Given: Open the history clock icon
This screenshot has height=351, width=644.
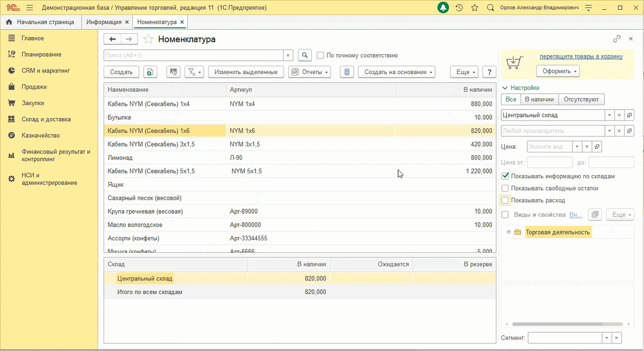Looking at the screenshot, I should click(459, 8).
